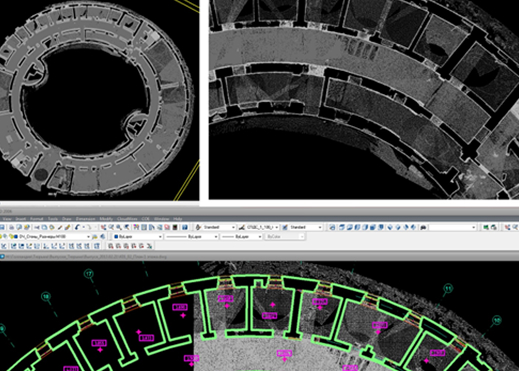
Task: Open the Sheet Set Manager icon
Action: click(x=159, y=227)
